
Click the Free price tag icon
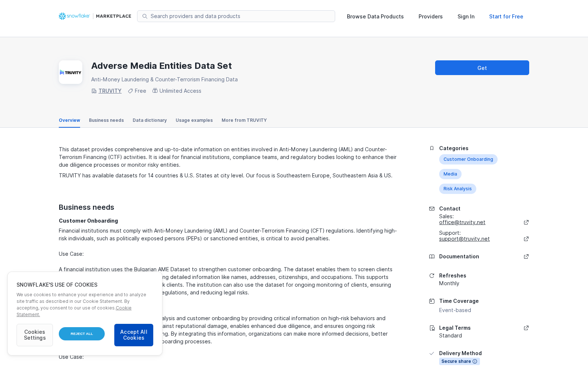130,91
